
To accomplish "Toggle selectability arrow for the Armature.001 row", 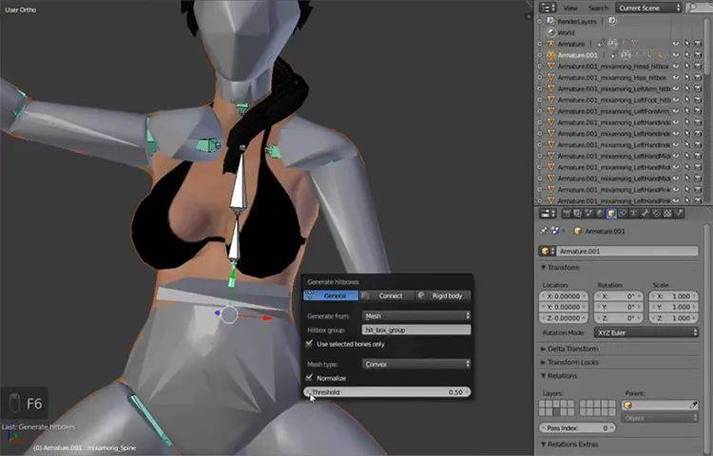I will [x=687, y=55].
